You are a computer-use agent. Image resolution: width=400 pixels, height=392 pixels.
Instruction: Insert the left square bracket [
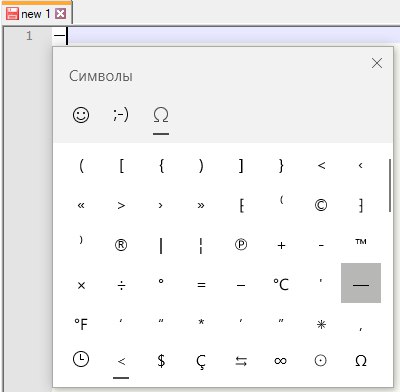tap(121, 165)
